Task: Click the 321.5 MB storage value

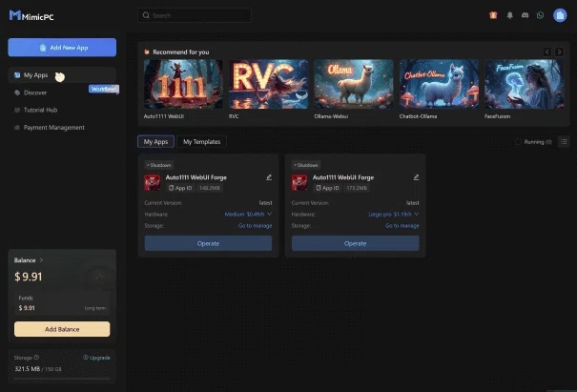Action: click(x=28, y=369)
